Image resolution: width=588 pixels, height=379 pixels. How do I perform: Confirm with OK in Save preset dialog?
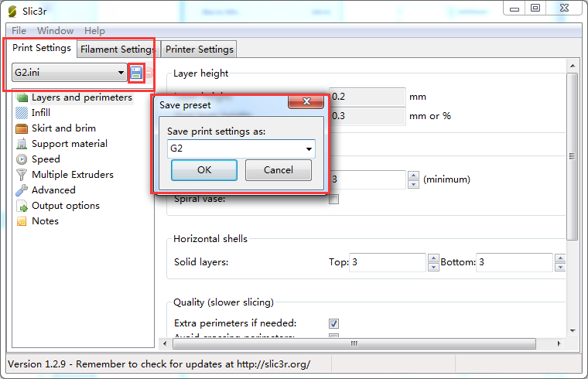click(x=204, y=170)
